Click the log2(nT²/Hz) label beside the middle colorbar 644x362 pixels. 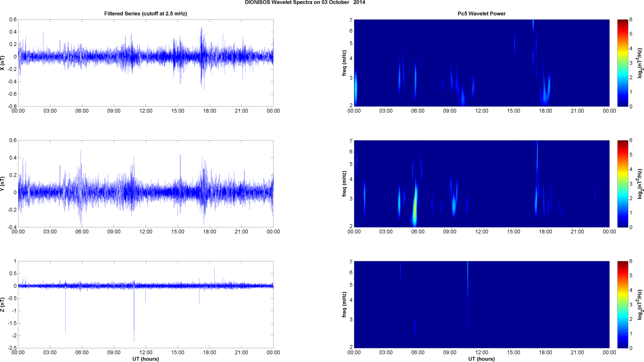click(x=641, y=184)
